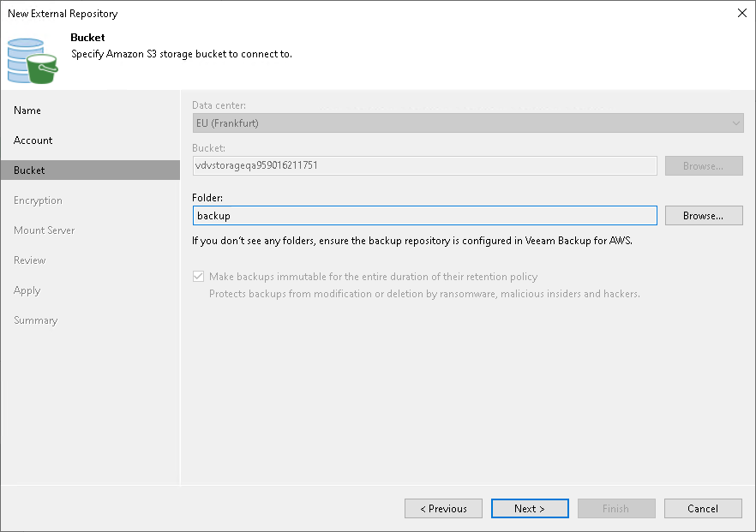Screen dimensions: 756x532
Task: Open the Data center dropdown
Action: click(x=468, y=123)
